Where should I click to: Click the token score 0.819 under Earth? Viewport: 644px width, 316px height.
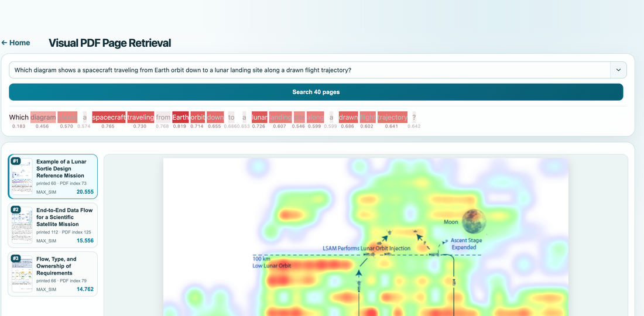[180, 126]
